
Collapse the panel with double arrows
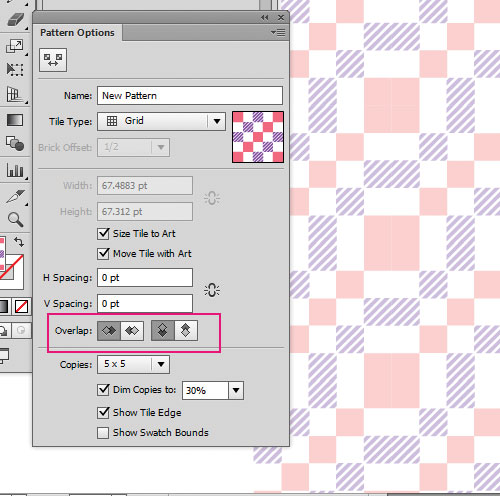265,17
